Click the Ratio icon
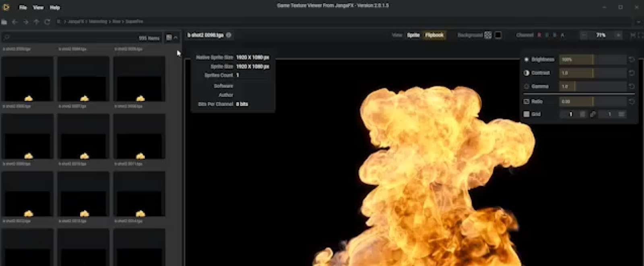 coord(526,102)
